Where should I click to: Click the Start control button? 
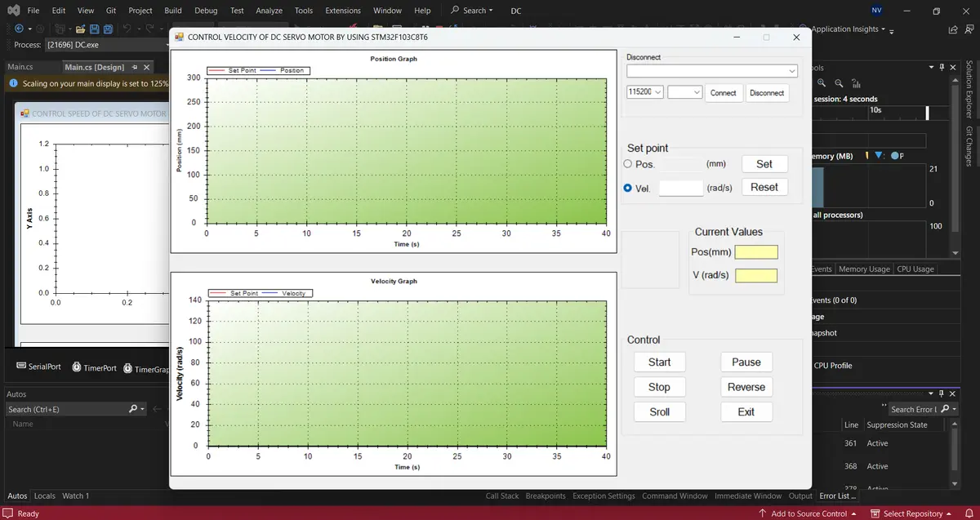[660, 362]
